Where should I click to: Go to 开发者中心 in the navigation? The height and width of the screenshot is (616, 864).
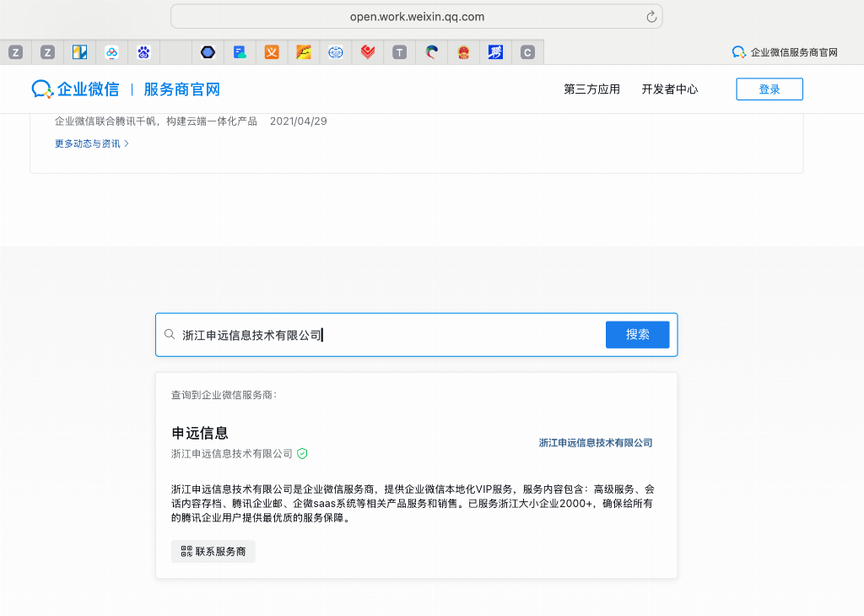669,89
